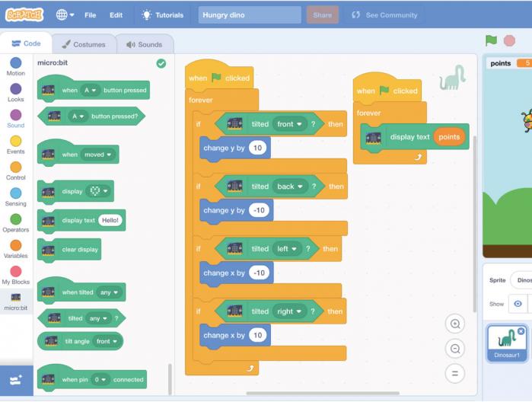
Task: Select the Motion block category
Action: 16,66
